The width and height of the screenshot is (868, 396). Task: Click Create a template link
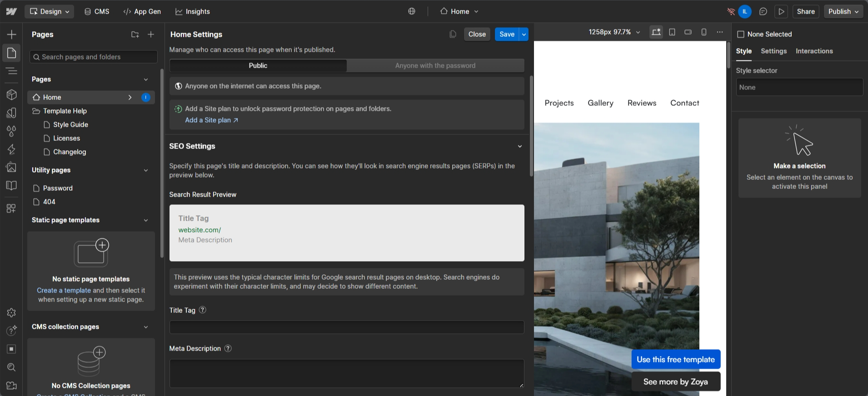(64, 290)
